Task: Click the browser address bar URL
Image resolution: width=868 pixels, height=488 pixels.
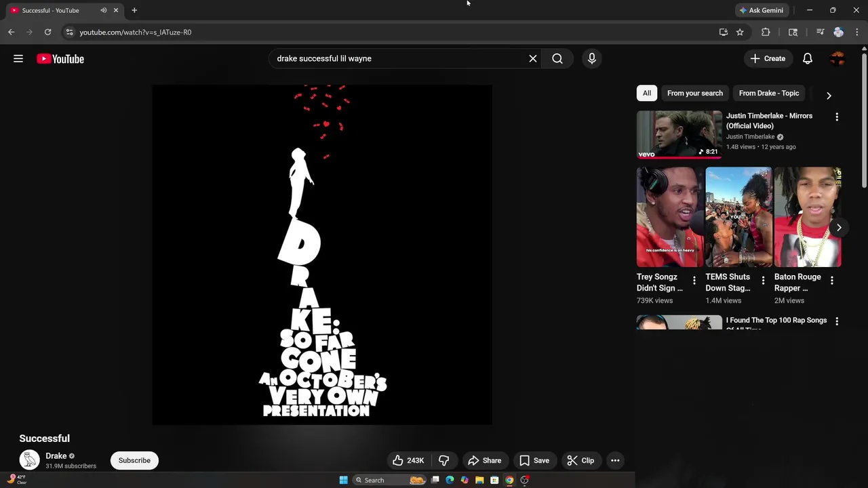Action: pos(135,32)
